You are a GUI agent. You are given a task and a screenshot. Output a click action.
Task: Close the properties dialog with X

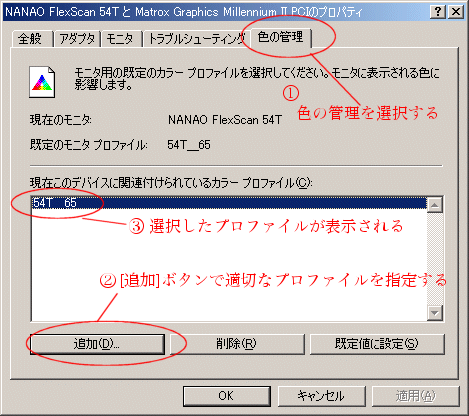coord(456,12)
